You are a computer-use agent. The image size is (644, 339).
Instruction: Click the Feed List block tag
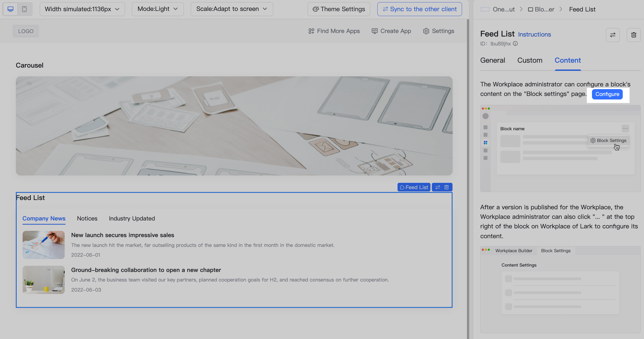pos(414,187)
